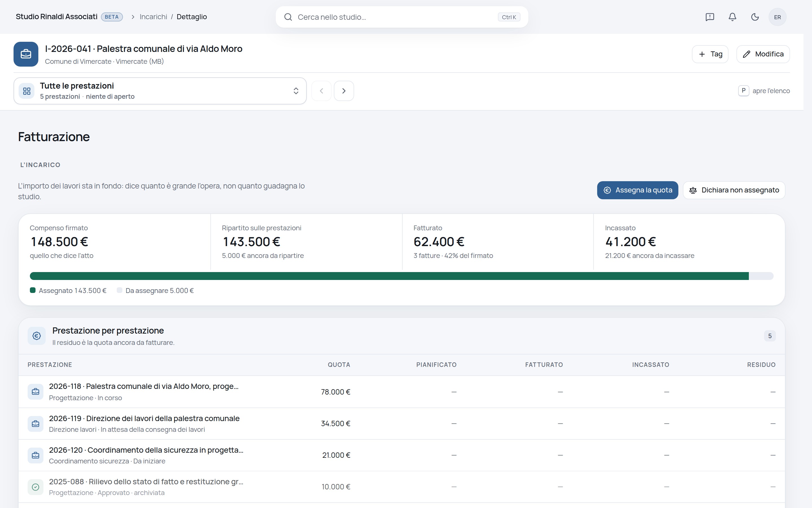This screenshot has height=508, width=812.
Task: Open Incarichi breadcrumb
Action: (153, 17)
